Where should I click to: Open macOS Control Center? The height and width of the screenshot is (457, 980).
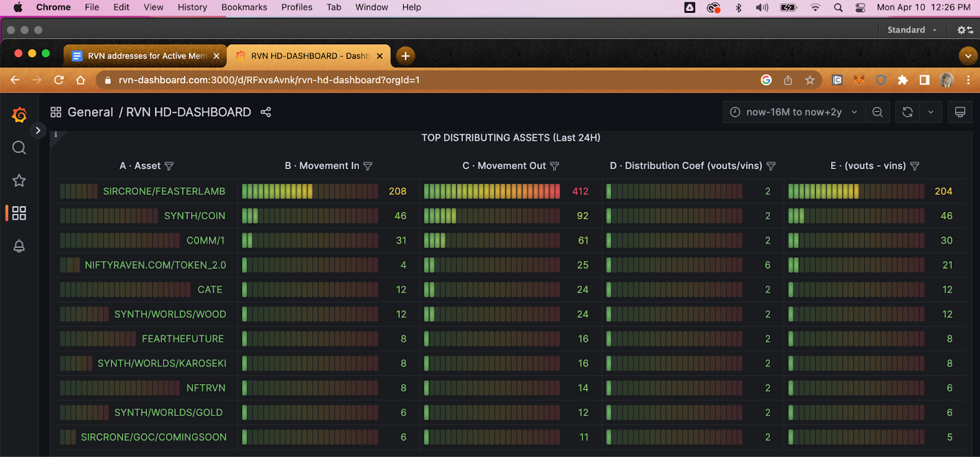coord(860,7)
